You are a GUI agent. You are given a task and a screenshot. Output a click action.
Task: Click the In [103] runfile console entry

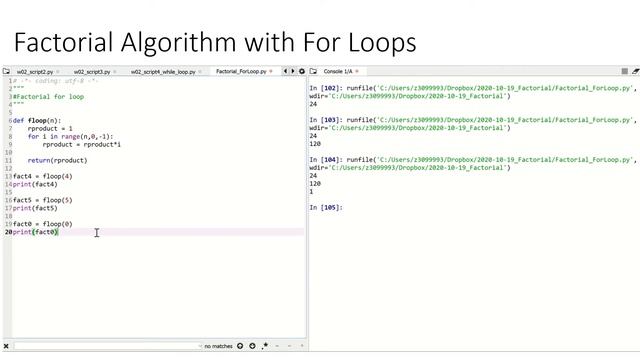pyautogui.click(x=472, y=124)
